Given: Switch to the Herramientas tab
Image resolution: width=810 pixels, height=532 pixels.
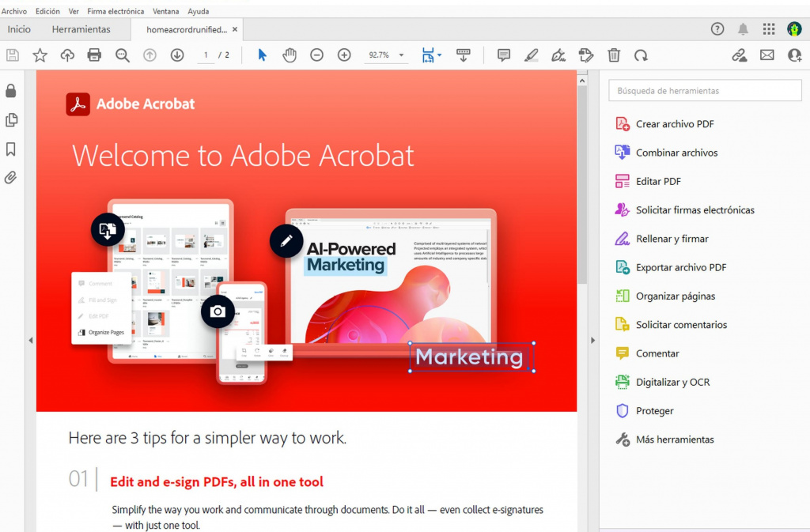Looking at the screenshot, I should click(x=81, y=29).
